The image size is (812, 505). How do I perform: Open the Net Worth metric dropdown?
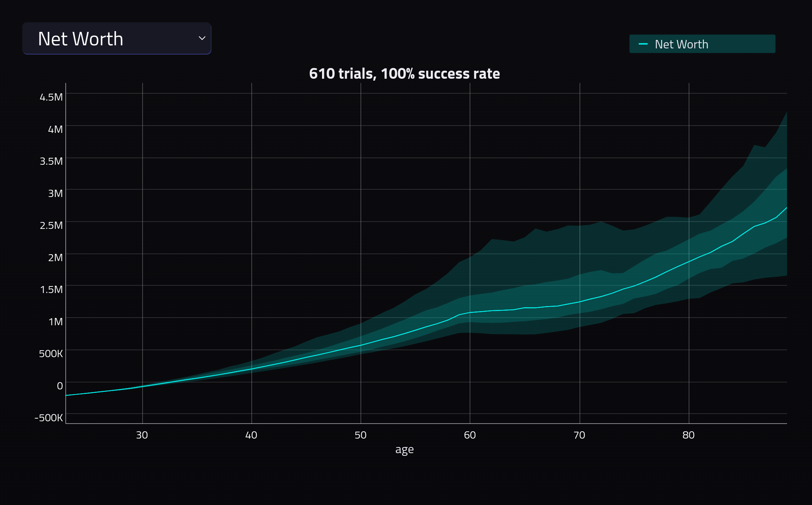tap(117, 38)
